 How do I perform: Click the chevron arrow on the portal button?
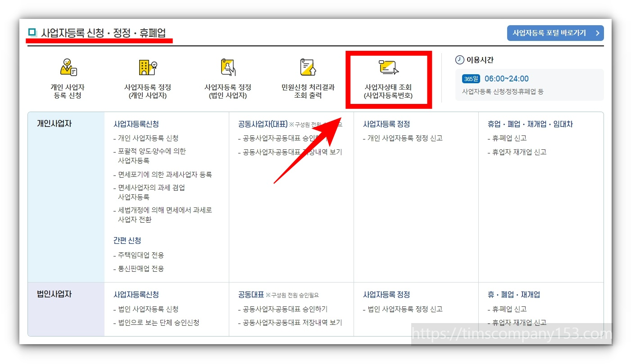(598, 33)
